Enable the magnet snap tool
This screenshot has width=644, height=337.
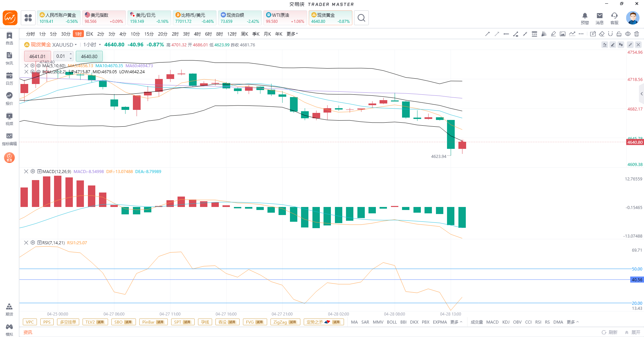click(x=610, y=34)
